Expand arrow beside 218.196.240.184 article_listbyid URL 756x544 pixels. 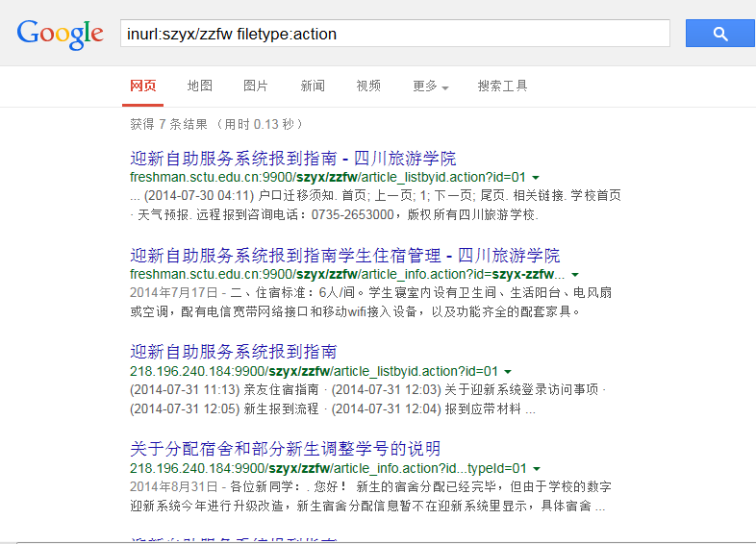508,372
